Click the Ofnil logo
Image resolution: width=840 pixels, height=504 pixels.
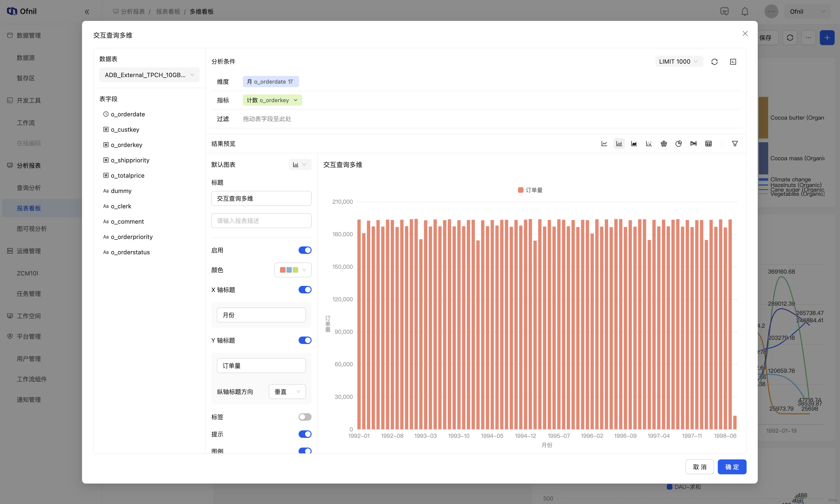click(22, 11)
